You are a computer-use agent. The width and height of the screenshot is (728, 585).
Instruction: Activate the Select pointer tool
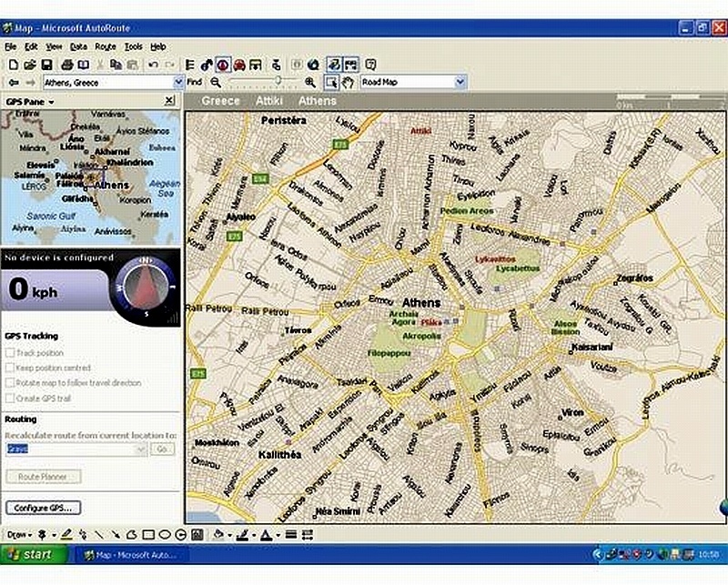pyautogui.click(x=331, y=83)
